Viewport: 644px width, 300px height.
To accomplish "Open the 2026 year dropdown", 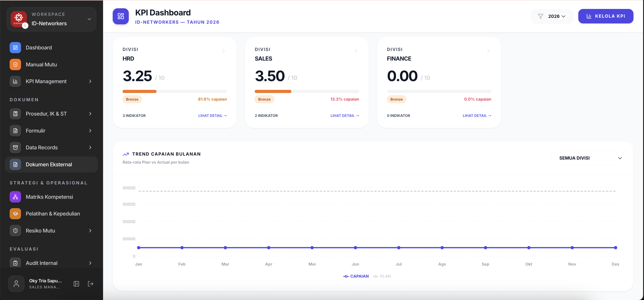I will (x=557, y=16).
